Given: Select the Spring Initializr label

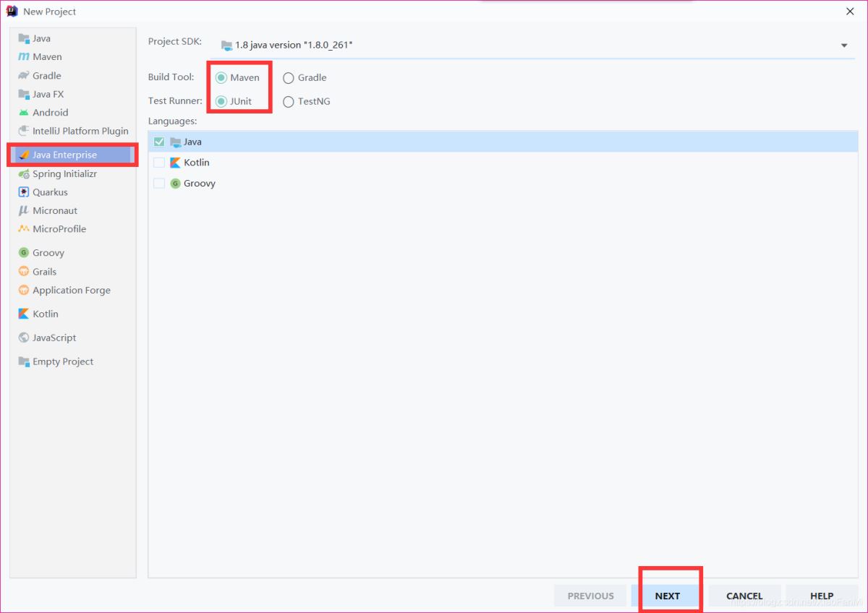Looking at the screenshot, I should coord(64,173).
